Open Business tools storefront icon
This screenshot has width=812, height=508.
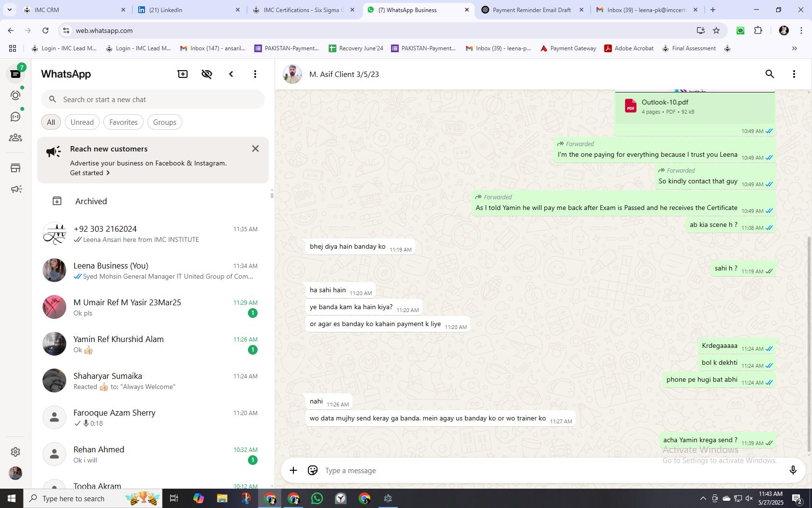point(15,168)
